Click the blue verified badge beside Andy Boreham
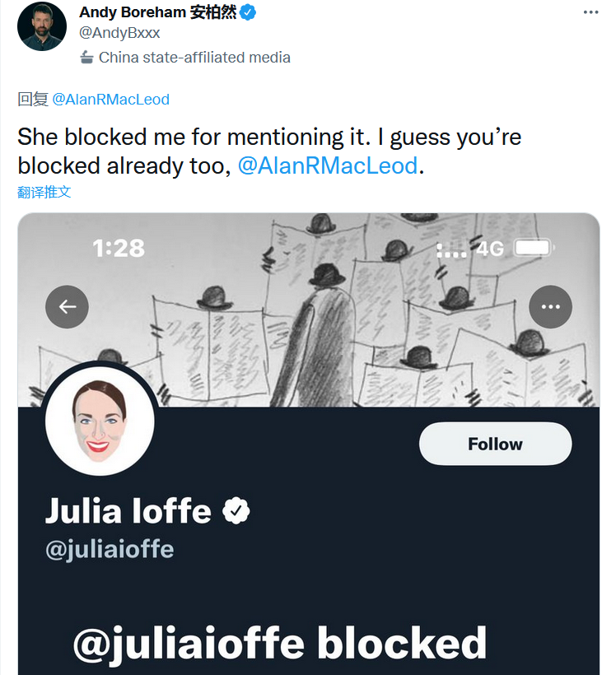Image resolution: width=616 pixels, height=675 pixels. [x=246, y=12]
